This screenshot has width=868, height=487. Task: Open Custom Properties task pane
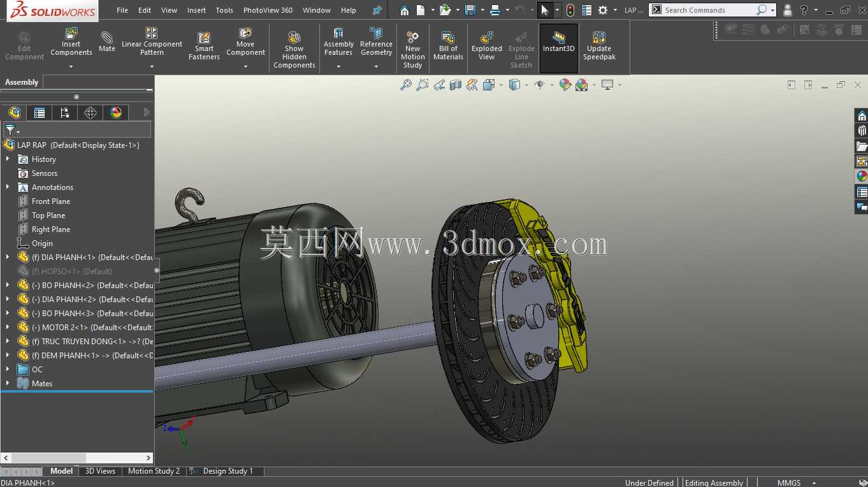tap(862, 192)
